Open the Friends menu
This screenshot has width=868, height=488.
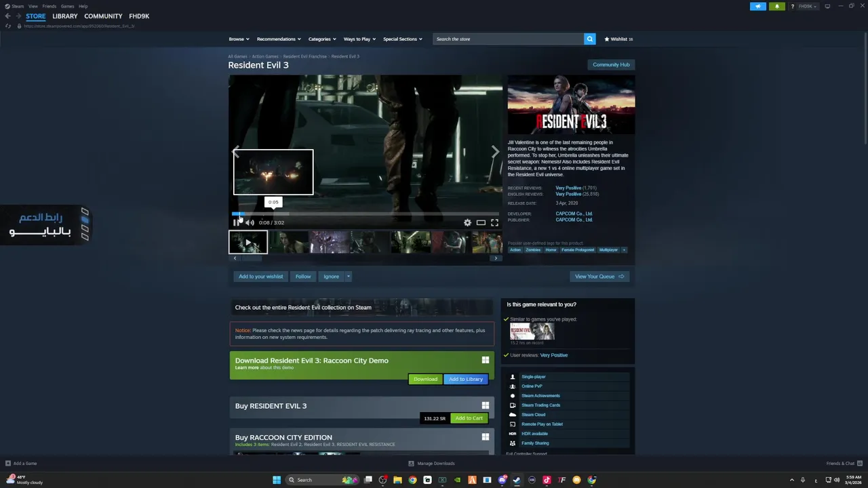(x=50, y=6)
